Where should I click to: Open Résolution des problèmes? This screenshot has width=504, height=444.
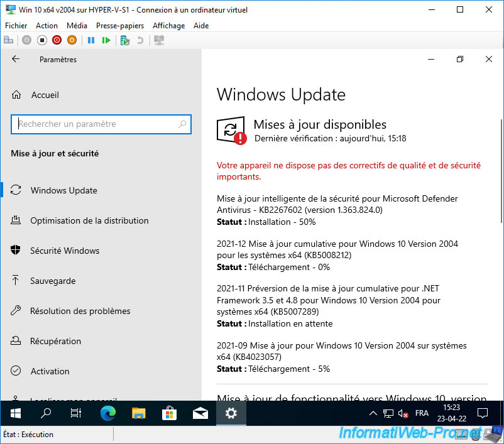pyautogui.click(x=80, y=311)
